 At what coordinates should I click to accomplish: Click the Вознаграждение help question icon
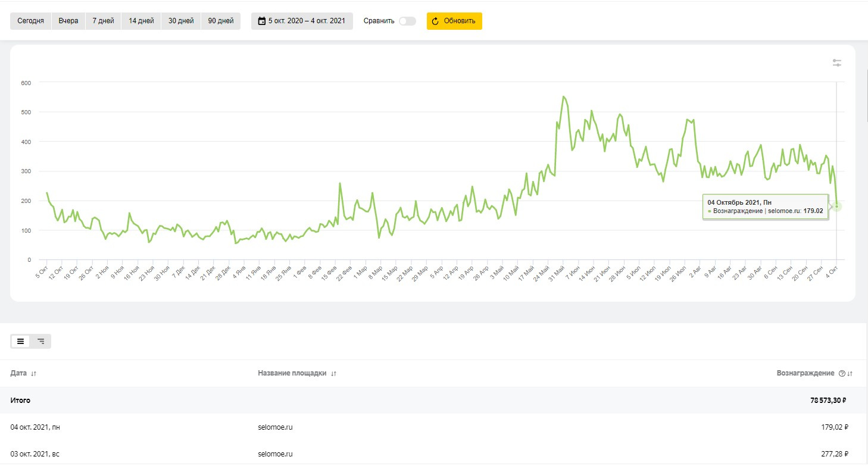pos(842,374)
